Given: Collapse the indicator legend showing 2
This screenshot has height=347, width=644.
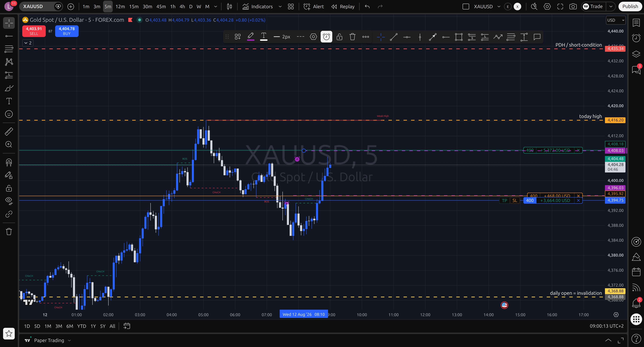Looking at the screenshot, I should coord(28,43).
